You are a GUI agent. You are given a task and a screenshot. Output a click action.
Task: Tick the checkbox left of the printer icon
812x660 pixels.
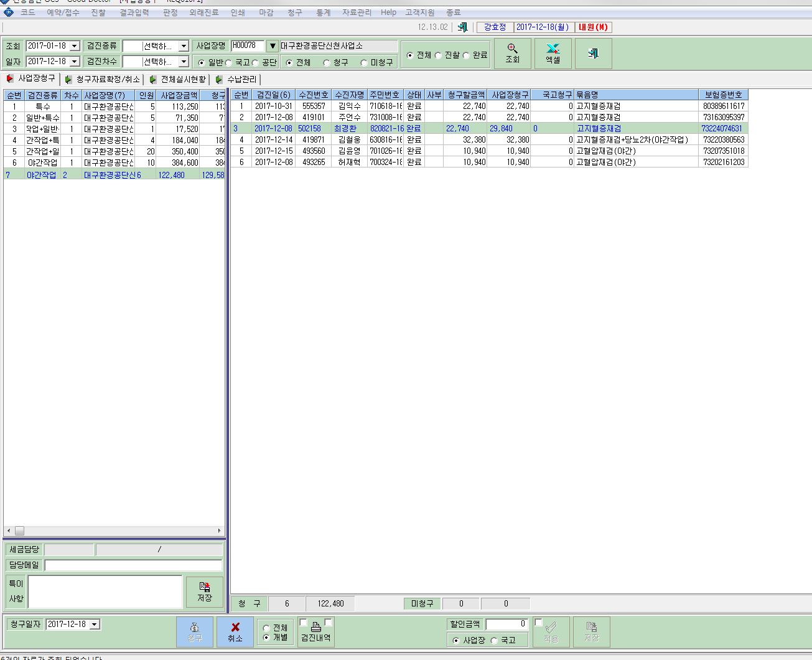pos(303,622)
